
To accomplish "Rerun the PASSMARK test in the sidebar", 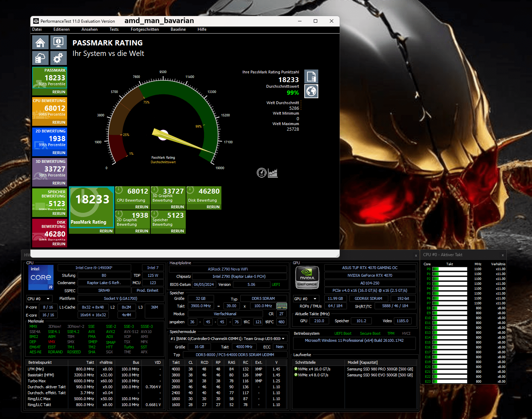I will (x=59, y=92).
